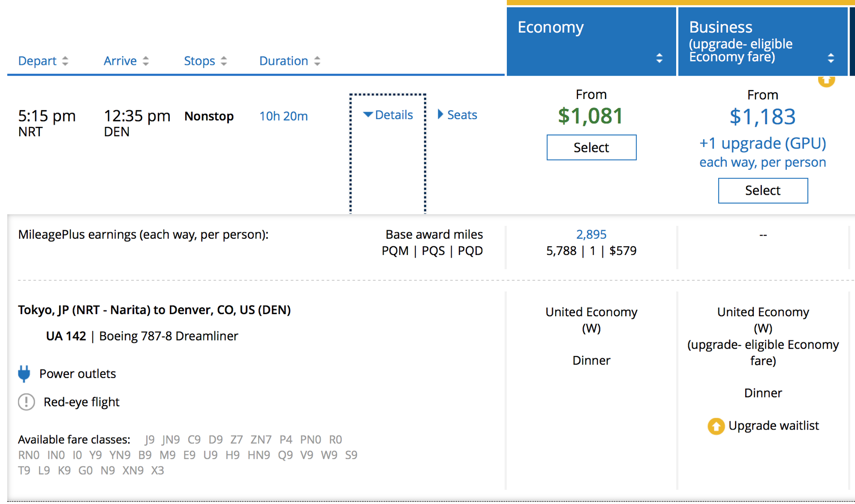Sort by Business fare column arrows

click(831, 58)
